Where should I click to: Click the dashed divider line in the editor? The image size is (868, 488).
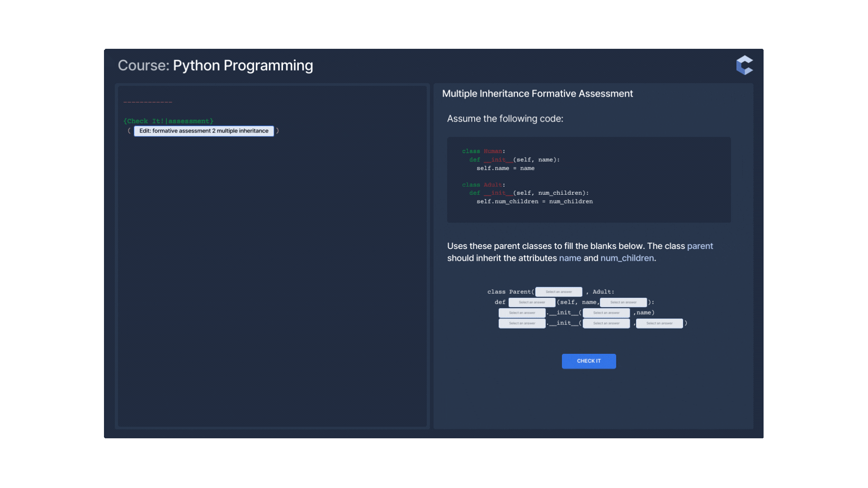tap(148, 102)
